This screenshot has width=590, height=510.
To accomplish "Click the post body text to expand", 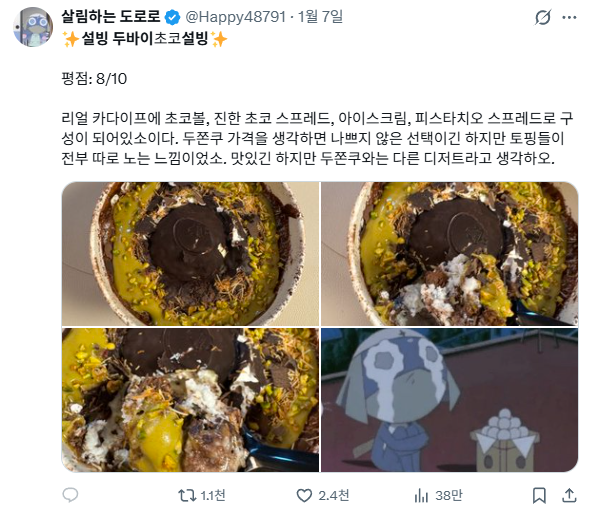I will tap(317, 138).
